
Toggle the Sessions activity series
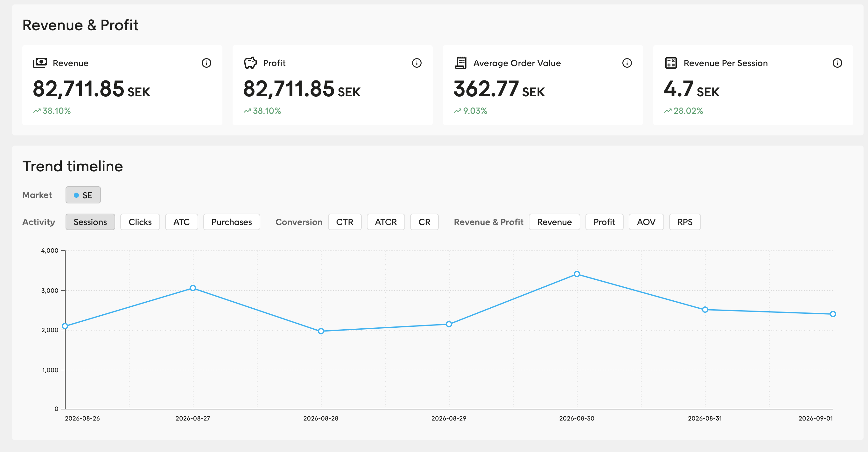tap(90, 222)
